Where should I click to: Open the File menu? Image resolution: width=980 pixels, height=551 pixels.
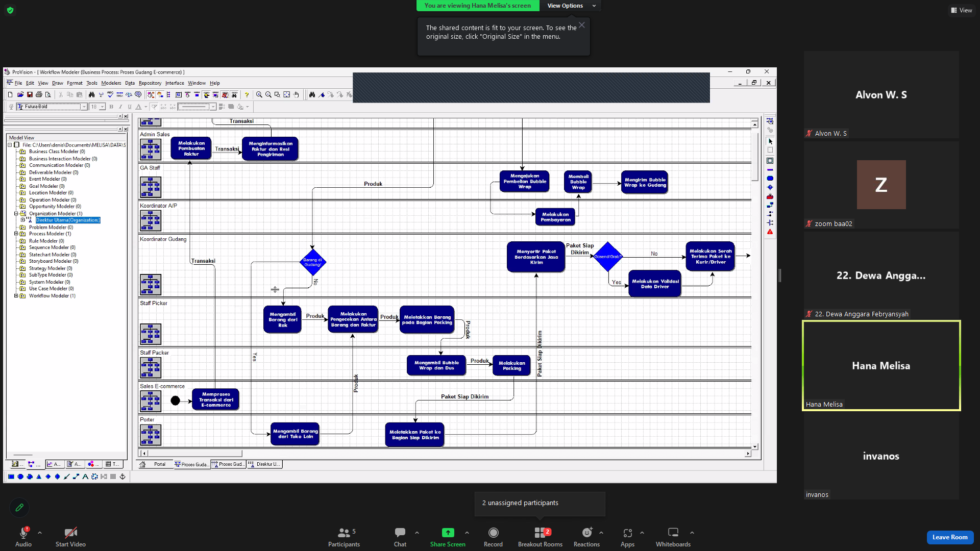tap(18, 83)
